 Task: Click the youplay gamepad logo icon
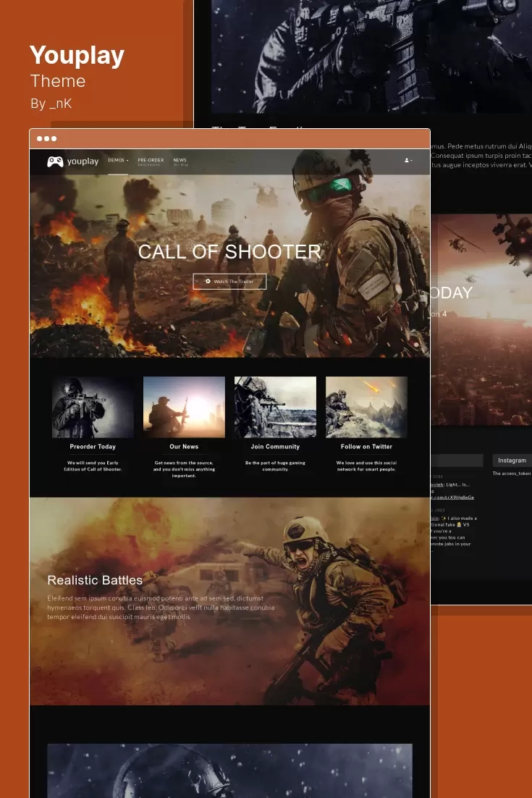pos(55,161)
